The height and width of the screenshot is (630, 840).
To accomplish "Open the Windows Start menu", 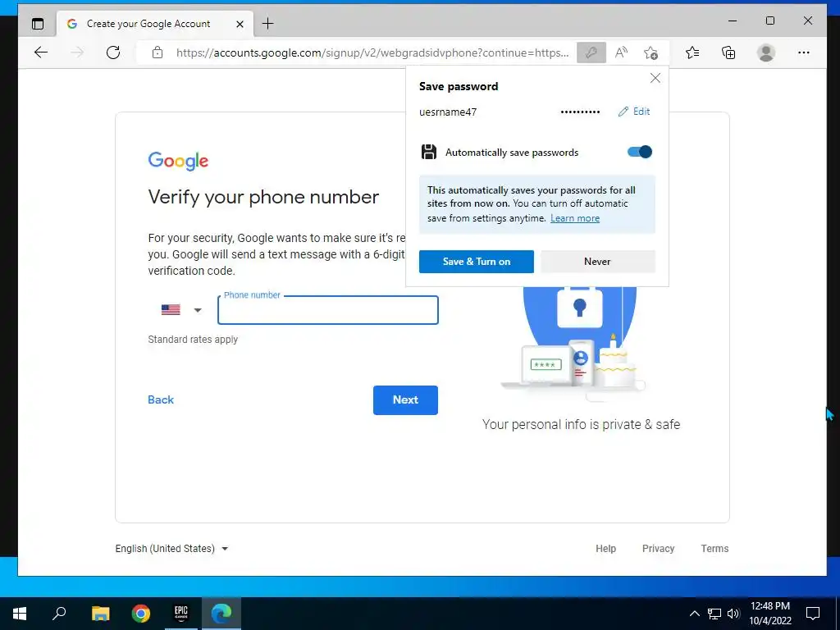I will click(20, 614).
